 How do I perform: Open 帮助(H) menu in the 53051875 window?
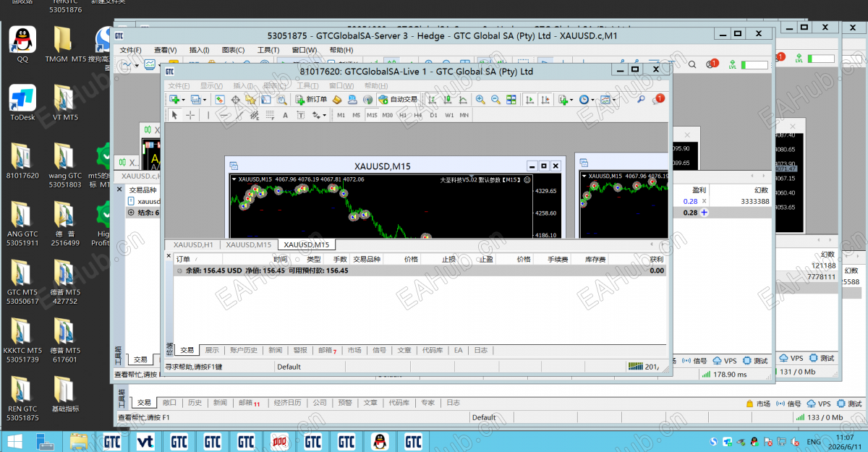(341, 50)
